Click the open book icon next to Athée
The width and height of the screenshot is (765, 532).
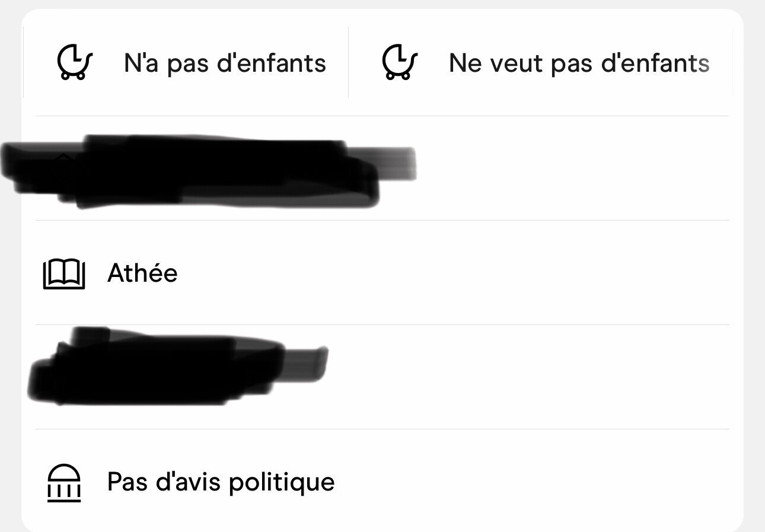pos(64,274)
